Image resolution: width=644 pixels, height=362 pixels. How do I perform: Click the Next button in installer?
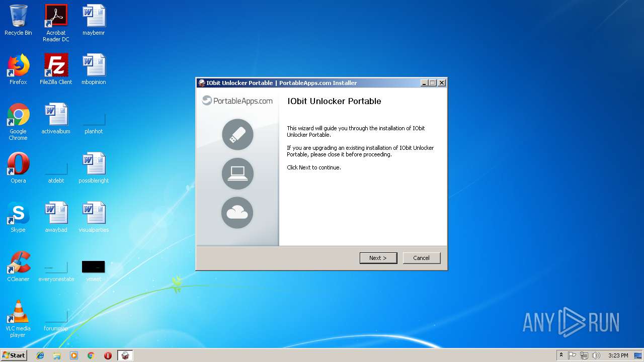click(x=378, y=258)
